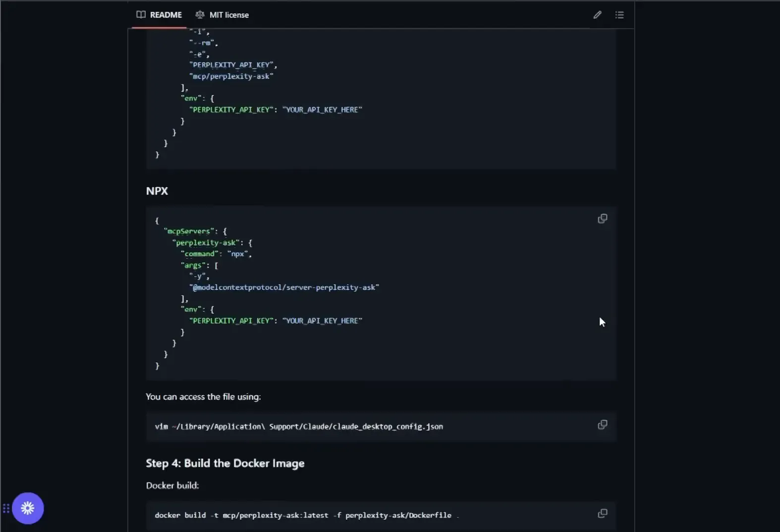780x532 pixels.
Task: Open the README outline list icon
Action: [619, 15]
